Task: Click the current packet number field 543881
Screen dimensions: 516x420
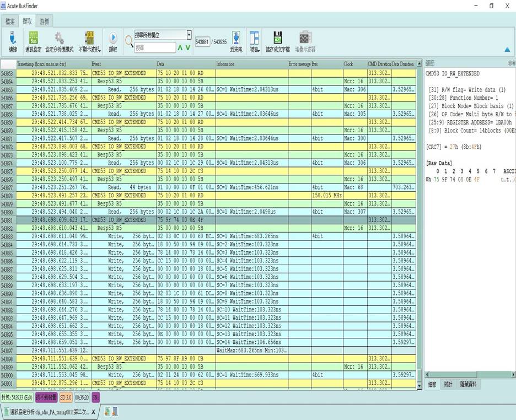Action: click(202, 41)
